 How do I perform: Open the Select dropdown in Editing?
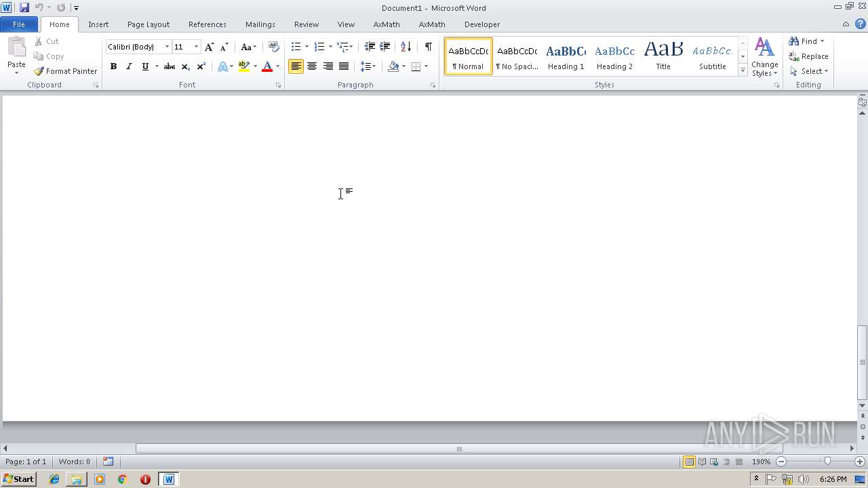coord(809,71)
